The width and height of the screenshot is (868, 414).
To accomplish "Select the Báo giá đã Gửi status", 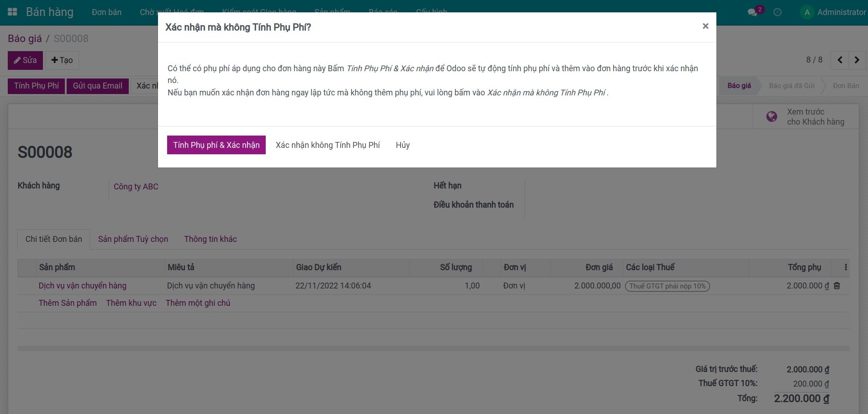I will click(x=791, y=86).
